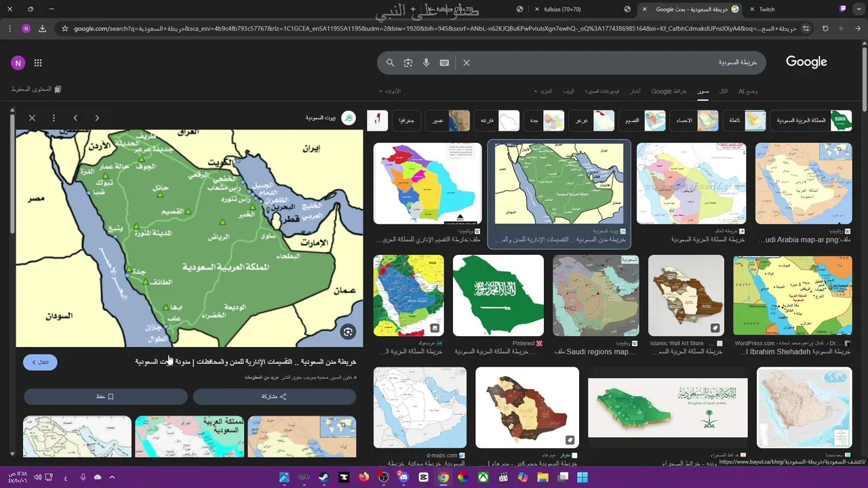Open the Saudi flag map Pinterest thumbnail
The width and height of the screenshot is (868, 488).
click(498, 296)
